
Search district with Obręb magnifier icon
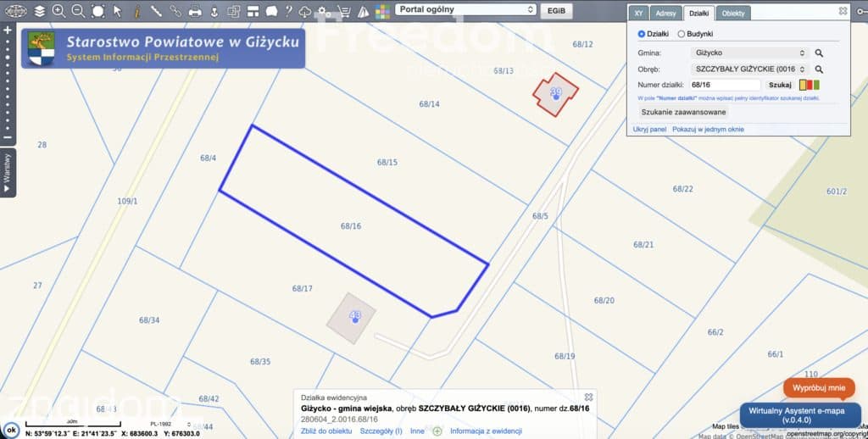[x=819, y=69]
